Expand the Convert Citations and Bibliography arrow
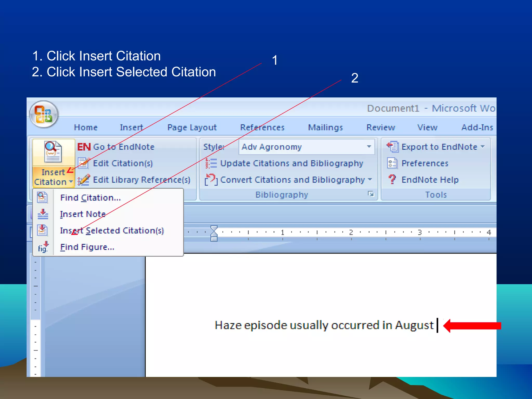The image size is (532, 399). click(x=370, y=179)
